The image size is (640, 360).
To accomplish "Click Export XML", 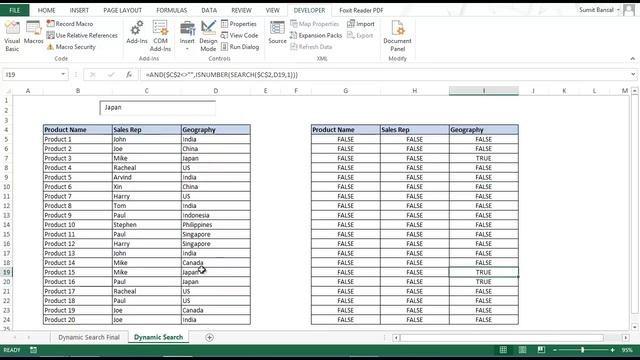I will click(x=360, y=36).
